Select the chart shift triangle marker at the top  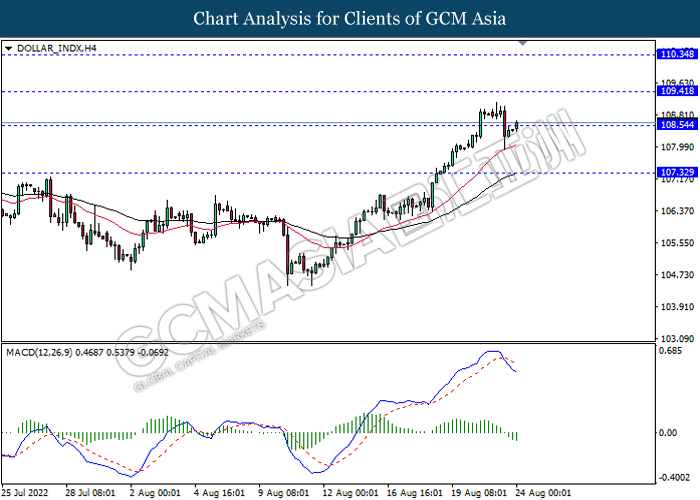[x=523, y=43]
